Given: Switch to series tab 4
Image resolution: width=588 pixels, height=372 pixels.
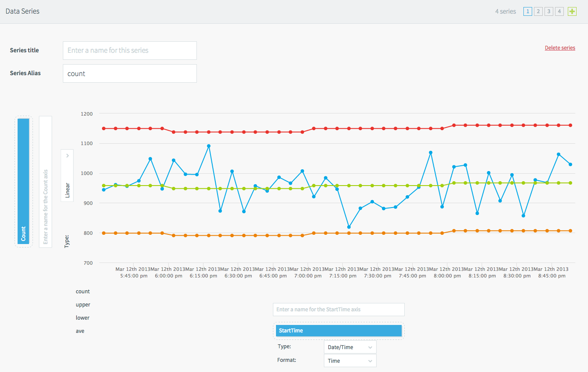Looking at the screenshot, I should 559,11.
